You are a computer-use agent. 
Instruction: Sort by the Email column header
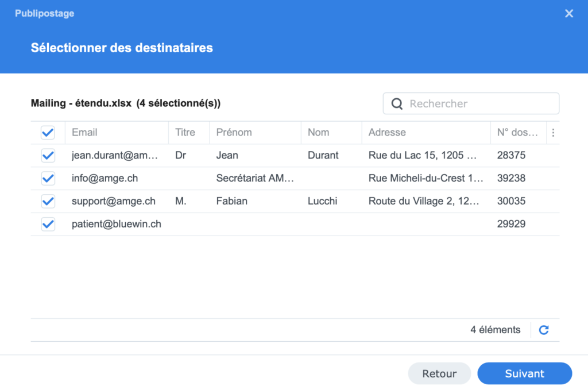click(x=117, y=132)
